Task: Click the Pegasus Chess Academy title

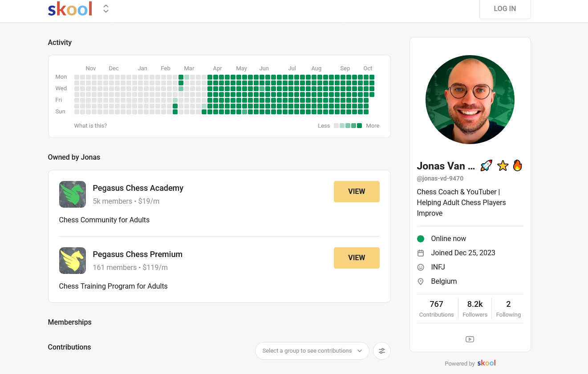Action: coord(138,188)
